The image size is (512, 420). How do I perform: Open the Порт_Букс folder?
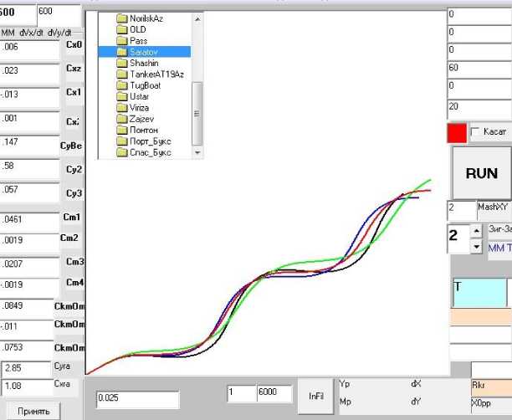pos(144,141)
